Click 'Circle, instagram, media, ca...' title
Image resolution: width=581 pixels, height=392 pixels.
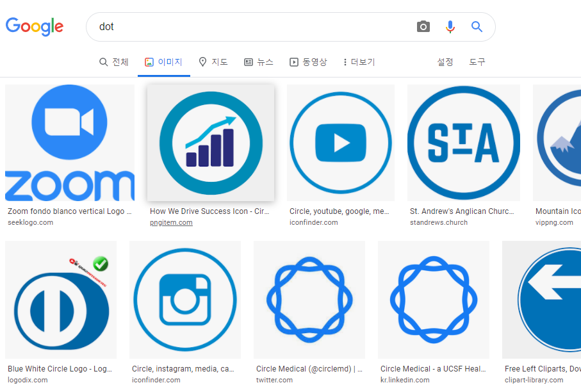(x=183, y=369)
